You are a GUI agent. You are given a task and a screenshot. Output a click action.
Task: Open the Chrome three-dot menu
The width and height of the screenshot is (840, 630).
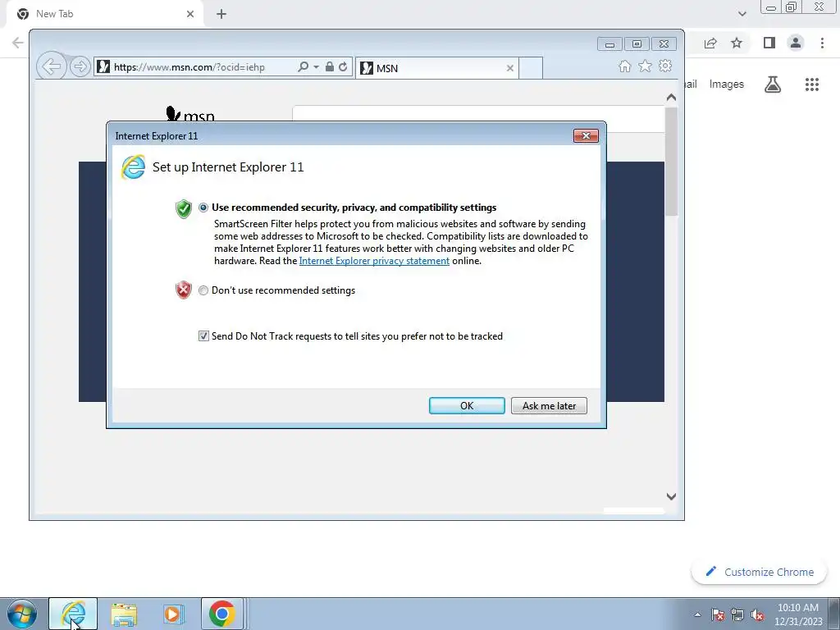point(822,43)
